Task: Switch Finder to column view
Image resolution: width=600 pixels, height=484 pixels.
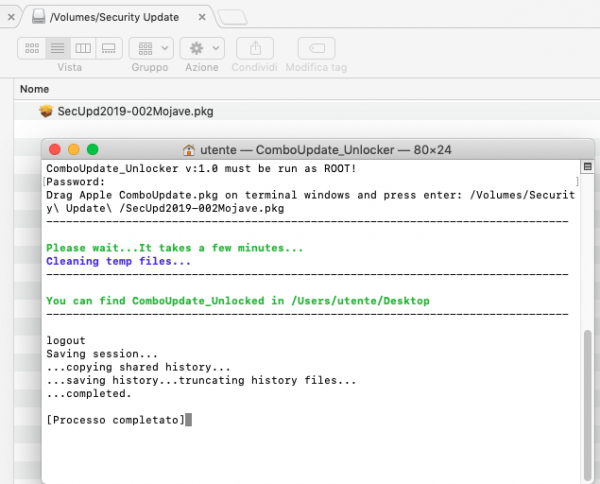Action: tap(83, 48)
